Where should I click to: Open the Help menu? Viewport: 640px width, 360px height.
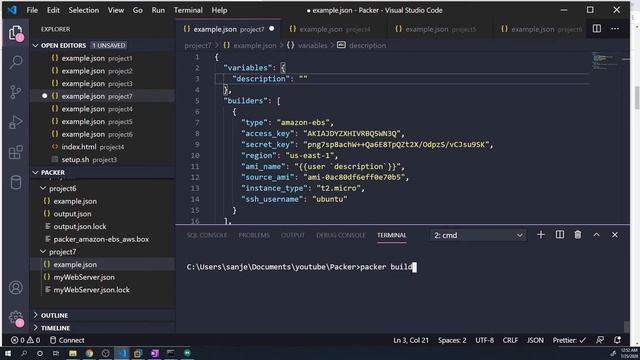pos(219,10)
